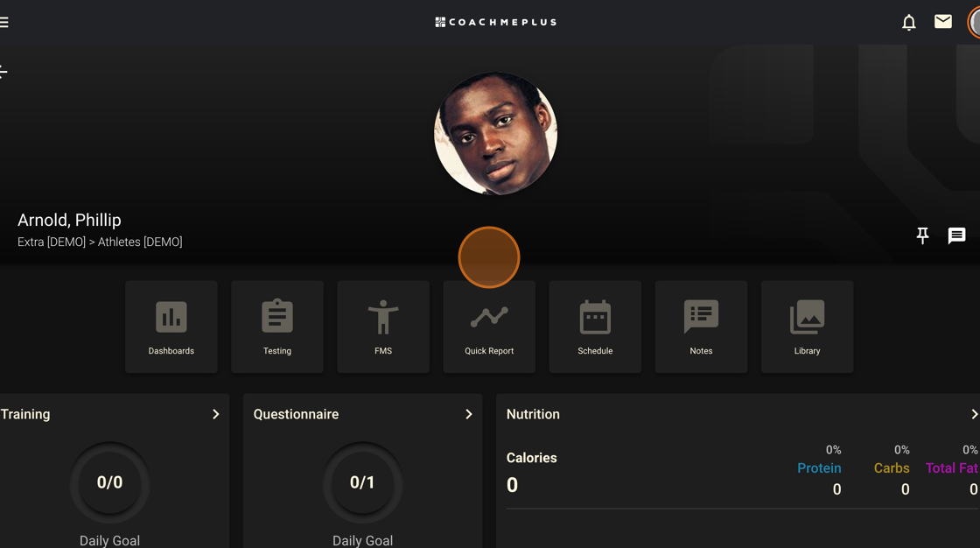
Task: Click the notifications bell icon
Action: tap(909, 23)
